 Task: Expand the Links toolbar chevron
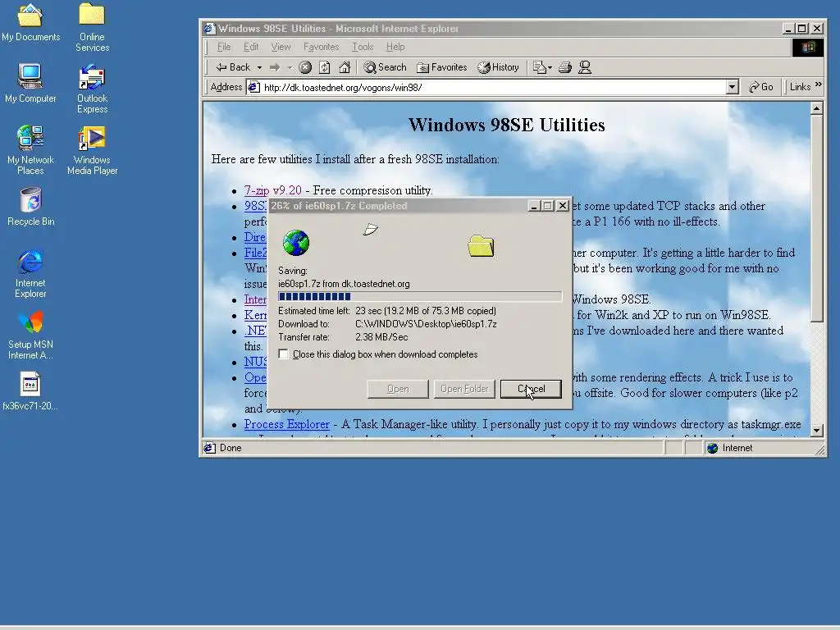(818, 84)
